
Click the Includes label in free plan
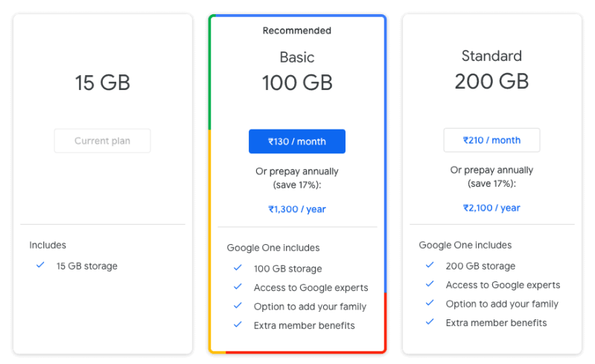(48, 246)
